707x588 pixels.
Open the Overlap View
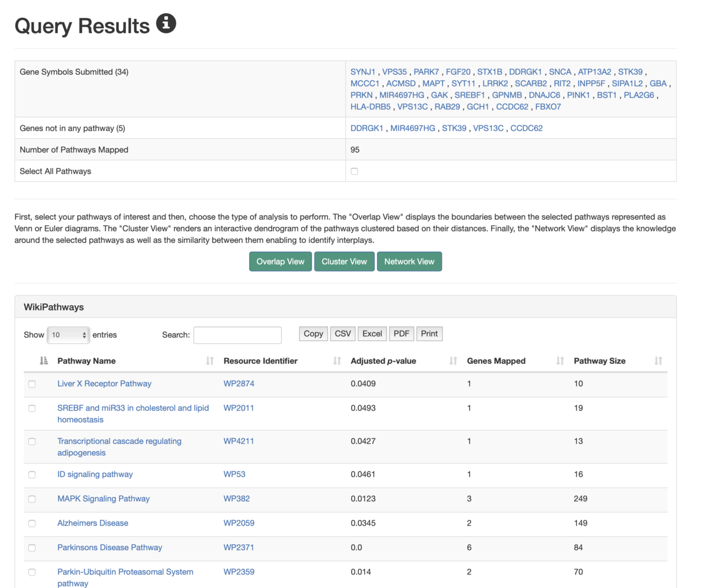[x=280, y=262]
